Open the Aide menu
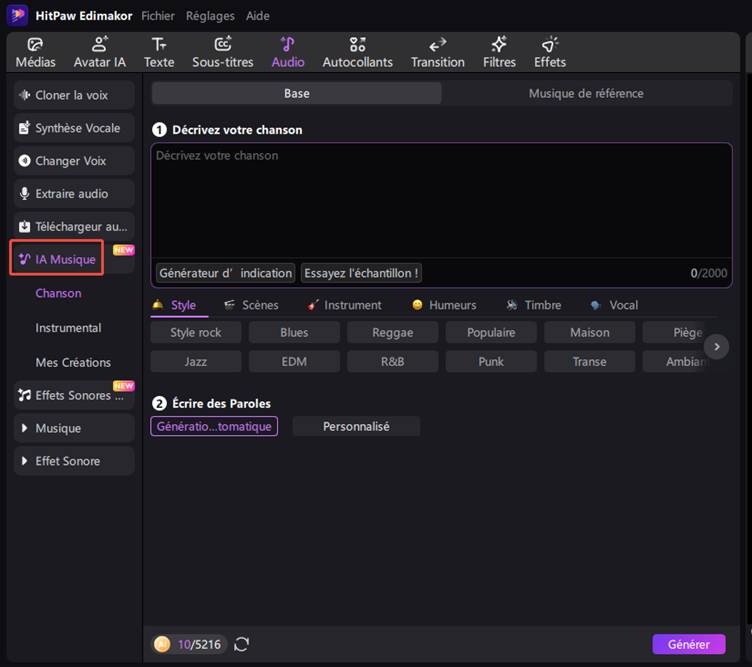752x667 pixels. coord(258,16)
